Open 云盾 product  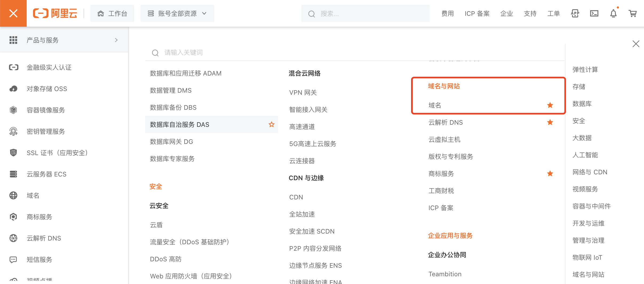pos(156,225)
